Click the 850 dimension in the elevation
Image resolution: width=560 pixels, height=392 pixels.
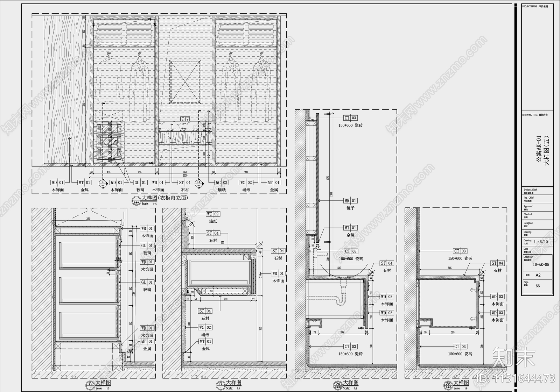coord(185,172)
